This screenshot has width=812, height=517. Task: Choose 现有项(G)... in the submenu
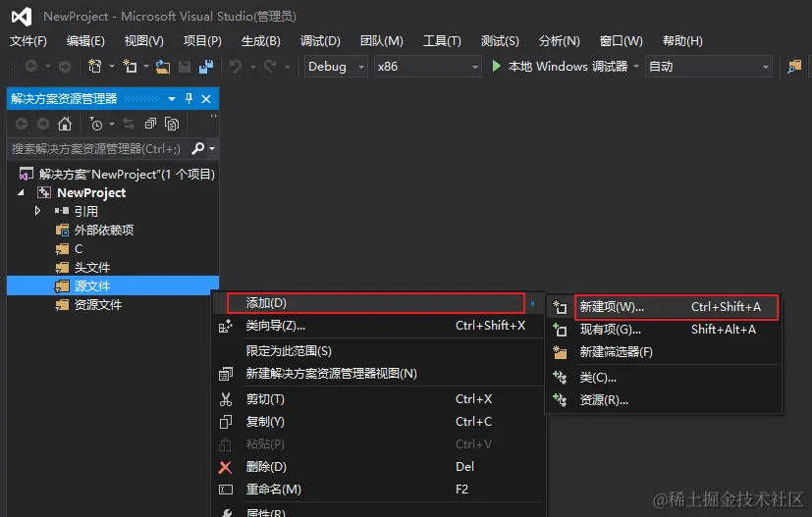[664, 330]
